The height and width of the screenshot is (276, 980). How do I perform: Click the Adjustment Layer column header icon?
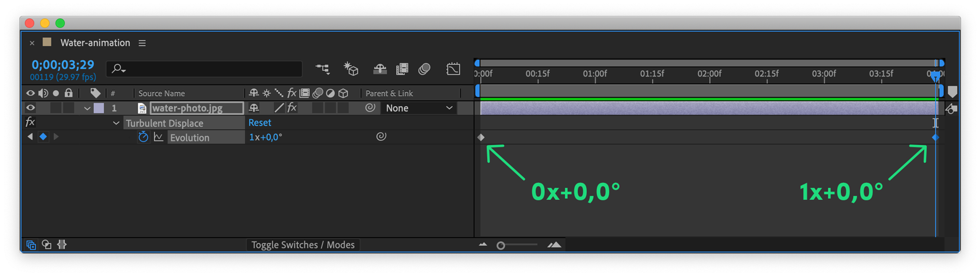tap(331, 93)
